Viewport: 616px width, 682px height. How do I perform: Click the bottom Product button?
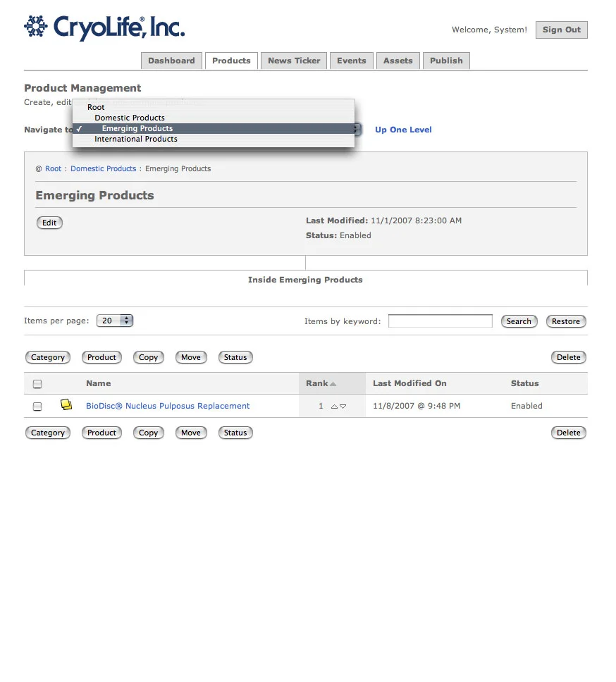coord(101,433)
